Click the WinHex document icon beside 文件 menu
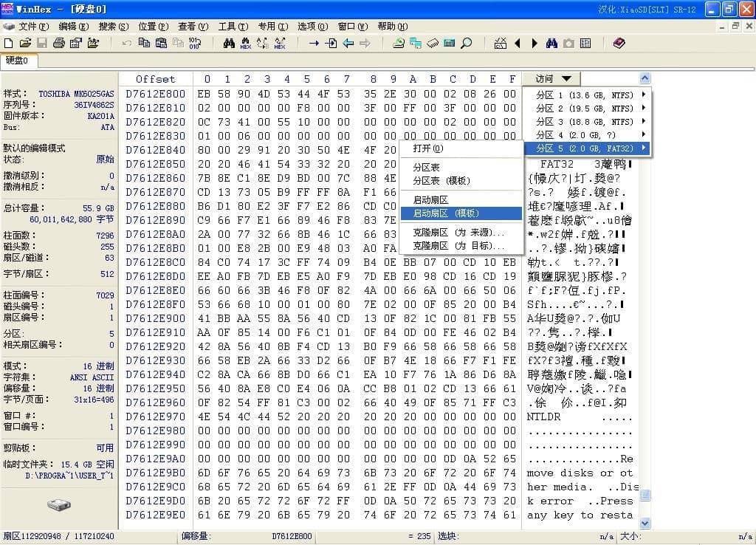 tap(8, 27)
